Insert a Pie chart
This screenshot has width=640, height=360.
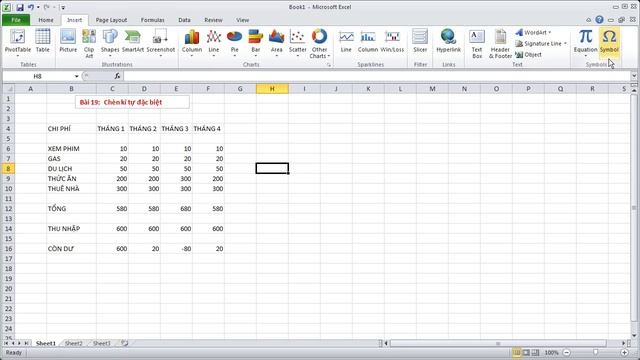click(x=234, y=42)
